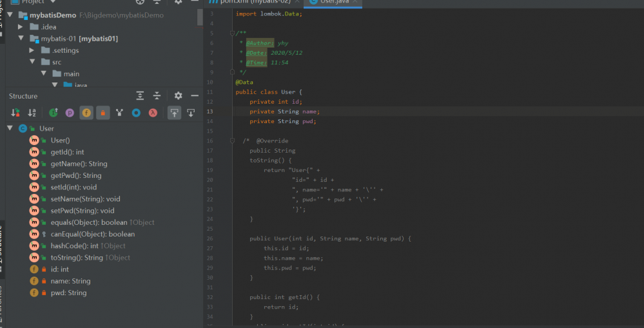Expand the .idea folder
This screenshot has width=644, height=328.
coord(21,27)
